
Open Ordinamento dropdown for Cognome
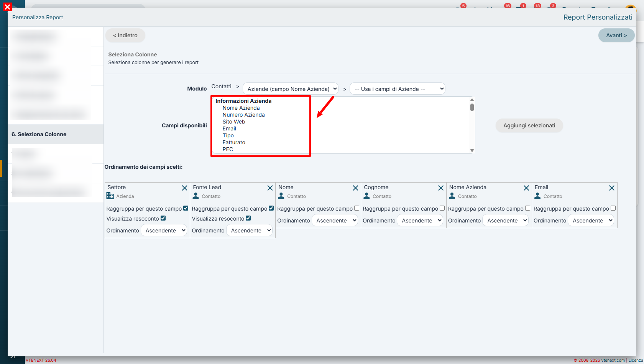(x=420, y=221)
